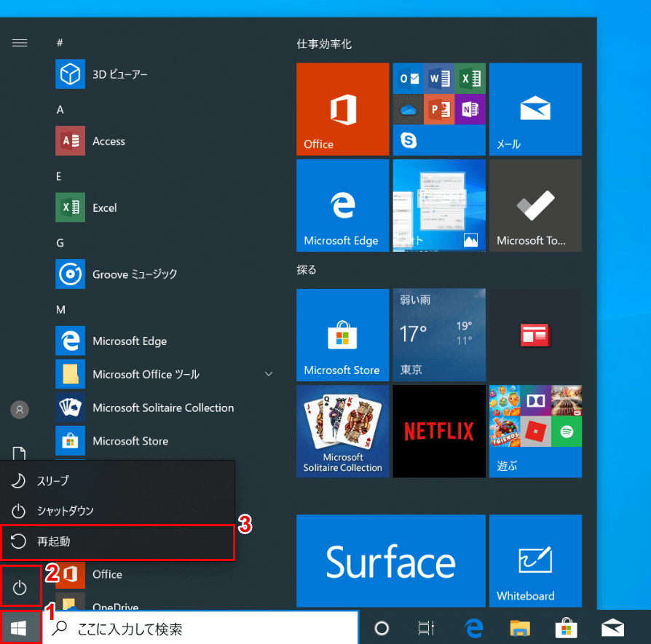Screen dimensions: 651x644
Task: Click the 仕事効率化 group heading
Action: click(x=324, y=44)
